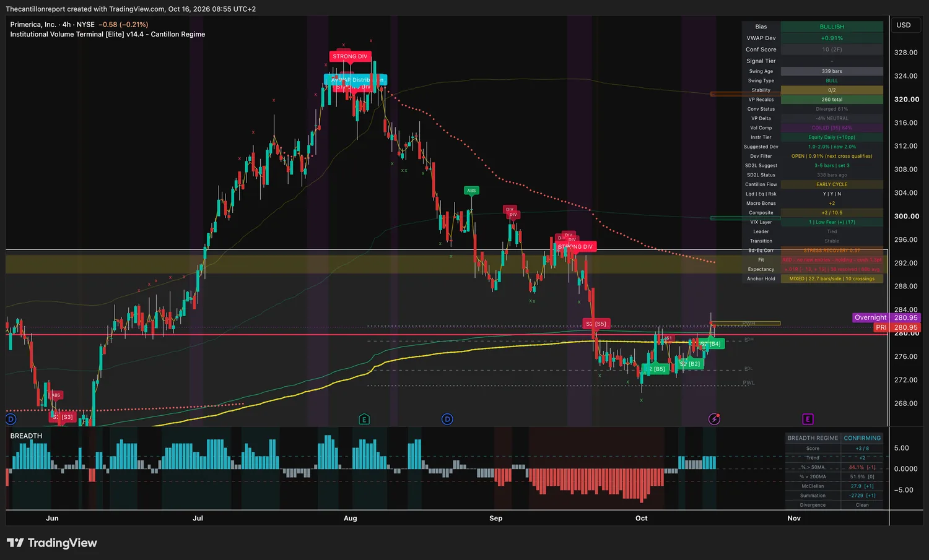Click the dividend D marker between Aug and Sep

point(447,419)
